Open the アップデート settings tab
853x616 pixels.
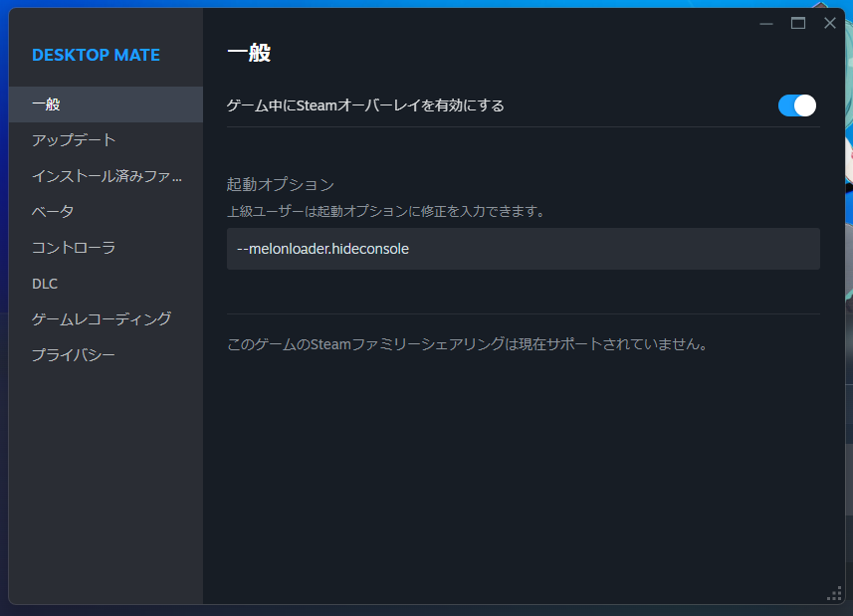pyautogui.click(x=106, y=140)
